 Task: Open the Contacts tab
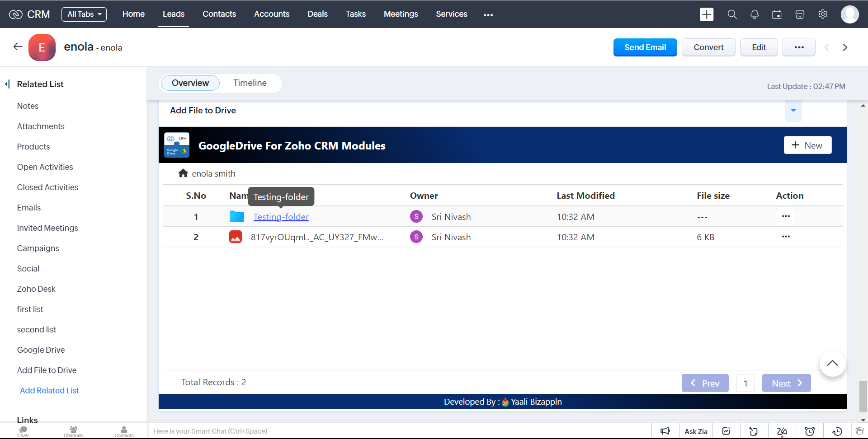(x=219, y=14)
